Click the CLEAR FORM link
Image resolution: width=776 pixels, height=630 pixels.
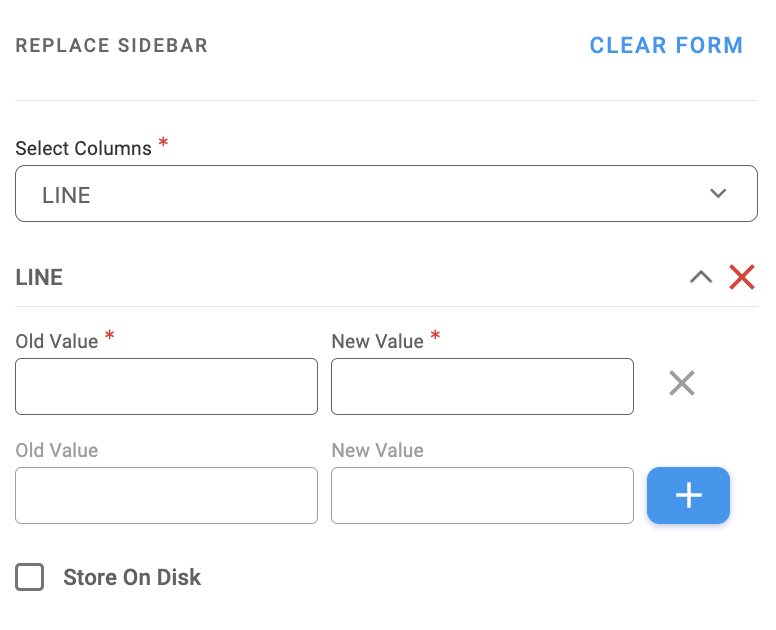666,46
